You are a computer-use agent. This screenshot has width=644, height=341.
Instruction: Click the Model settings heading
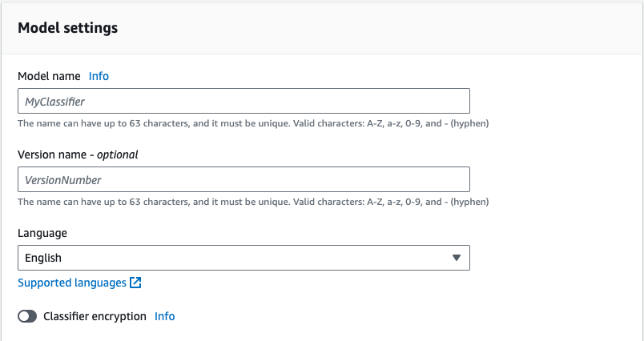point(68,28)
